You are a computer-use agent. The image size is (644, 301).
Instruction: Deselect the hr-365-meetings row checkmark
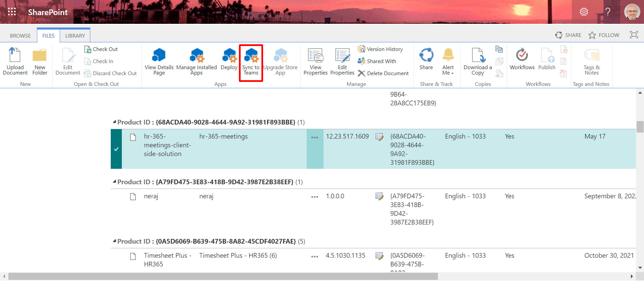tap(116, 149)
